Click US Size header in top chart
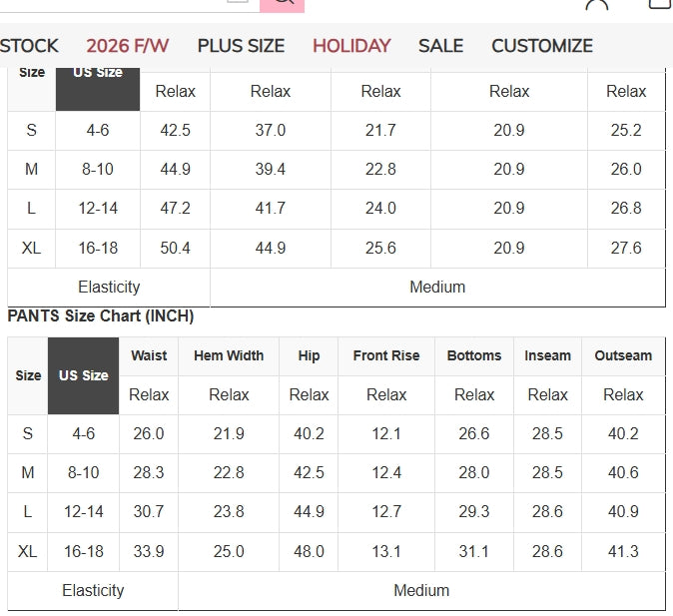The image size is (673, 616). [98, 88]
